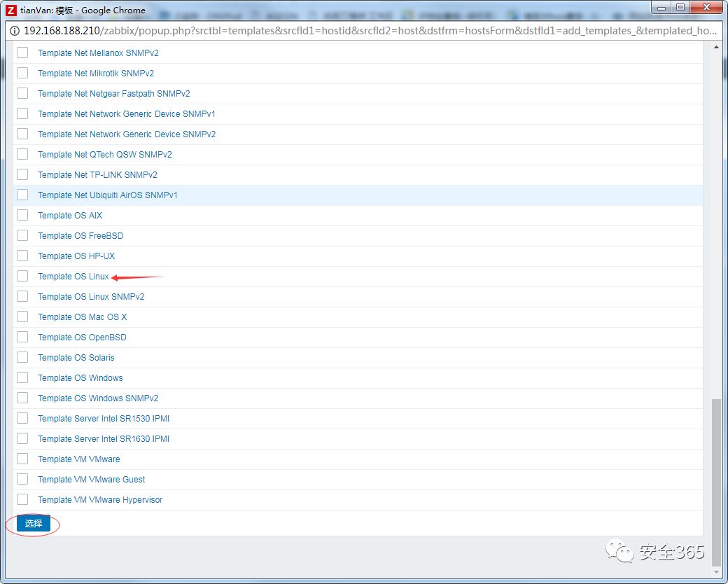Tick Template OS OpenBSD checkbox
The image size is (728, 584).
point(22,337)
